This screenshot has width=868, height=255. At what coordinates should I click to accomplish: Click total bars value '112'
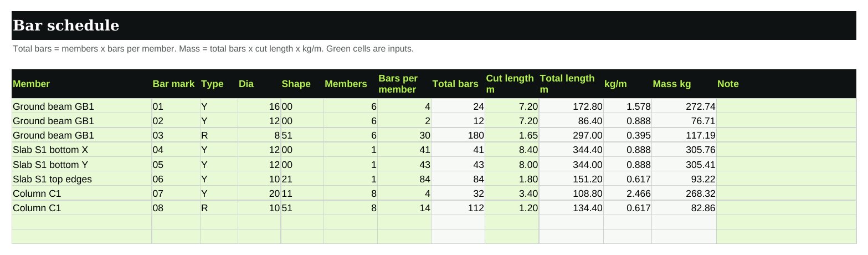coord(458,208)
